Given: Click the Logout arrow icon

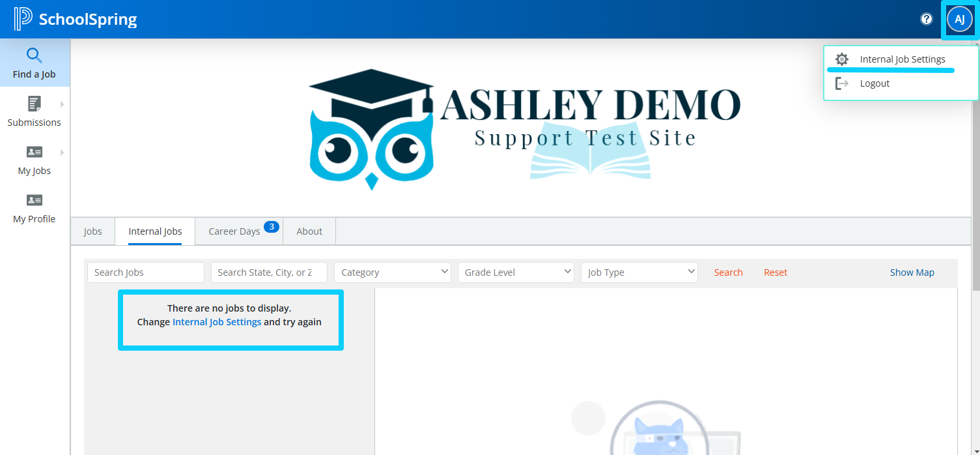Looking at the screenshot, I should (x=842, y=83).
